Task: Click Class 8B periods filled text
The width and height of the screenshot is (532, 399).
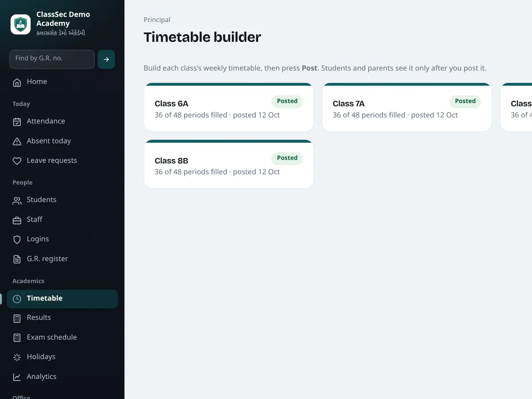Action: point(217,172)
